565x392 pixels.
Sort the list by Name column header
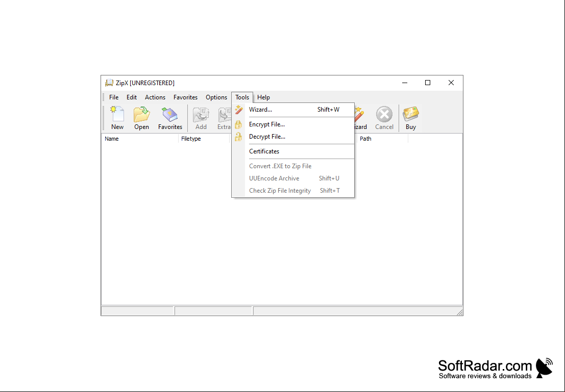coord(140,139)
